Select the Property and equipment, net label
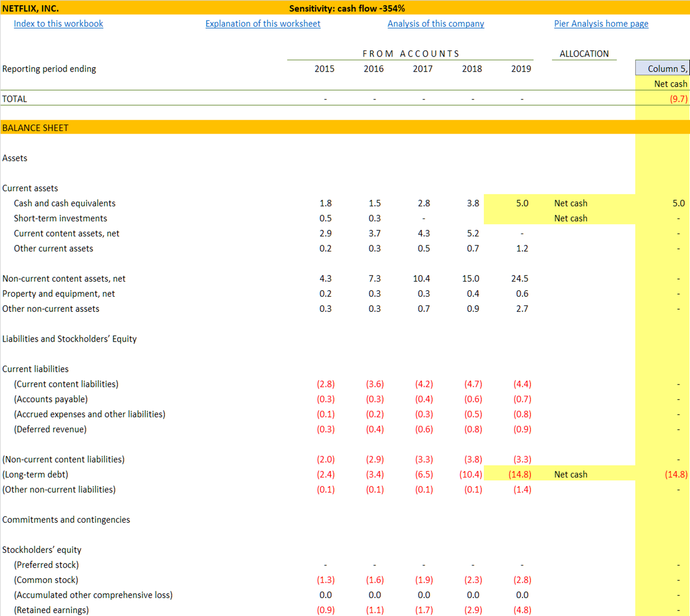 click(x=58, y=294)
